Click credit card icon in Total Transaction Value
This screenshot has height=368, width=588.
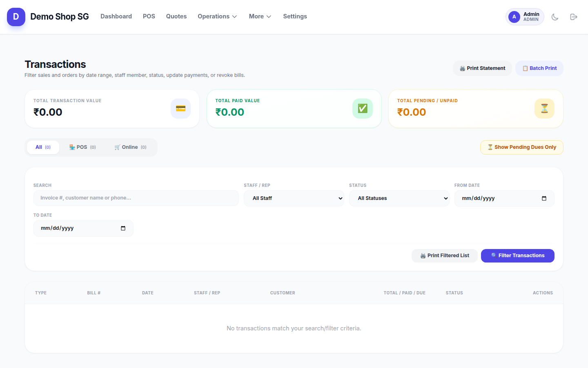(x=180, y=108)
